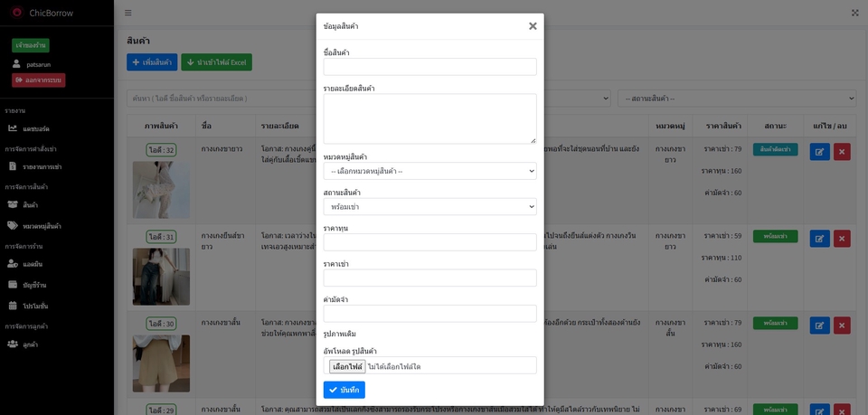Click product image of ไอดี 32

pos(161,190)
